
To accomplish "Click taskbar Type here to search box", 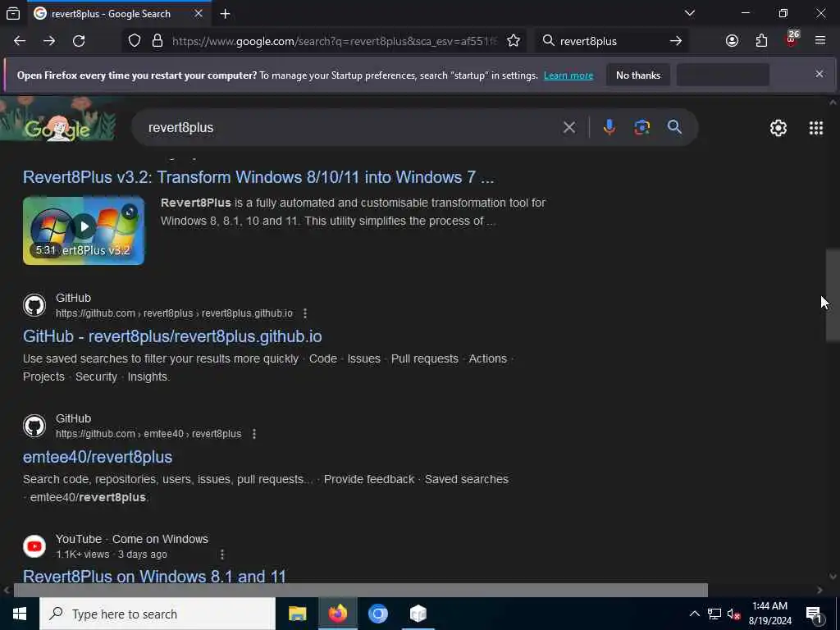I will click(x=157, y=614).
